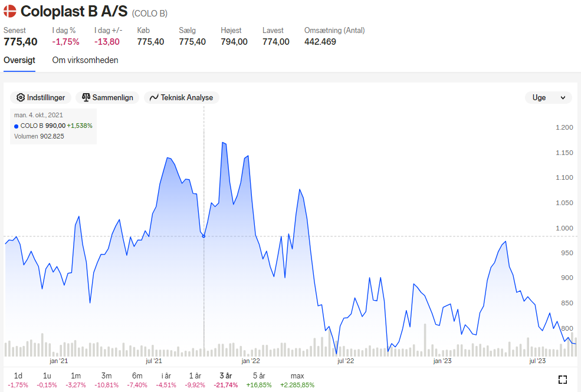Click the jul '23 x-axis label
Image resolution: width=581 pixels, height=392 pixels.
pos(537,361)
